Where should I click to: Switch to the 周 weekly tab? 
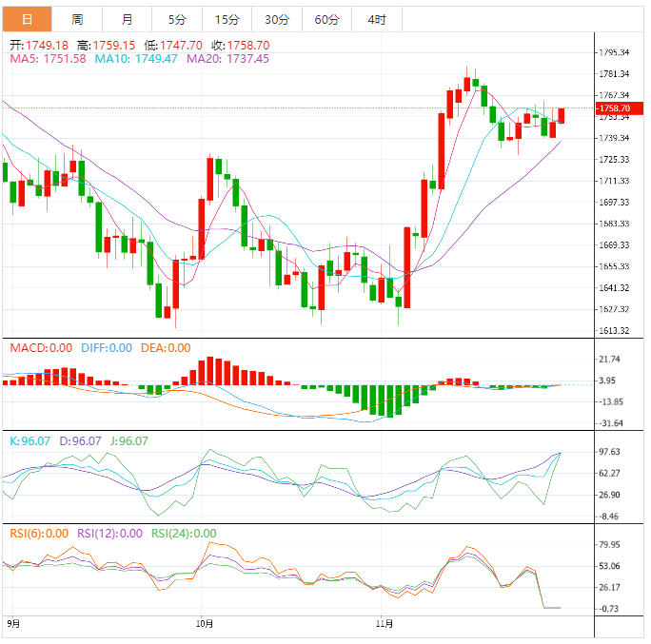[77, 19]
